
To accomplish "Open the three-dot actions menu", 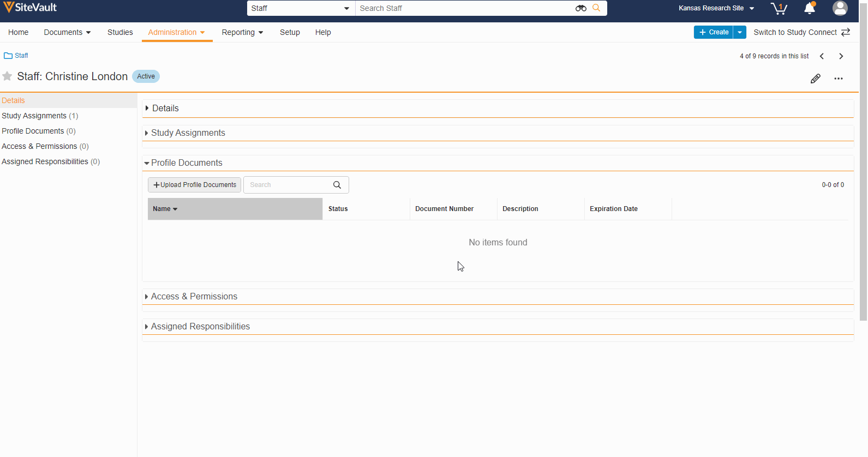I will (839, 79).
